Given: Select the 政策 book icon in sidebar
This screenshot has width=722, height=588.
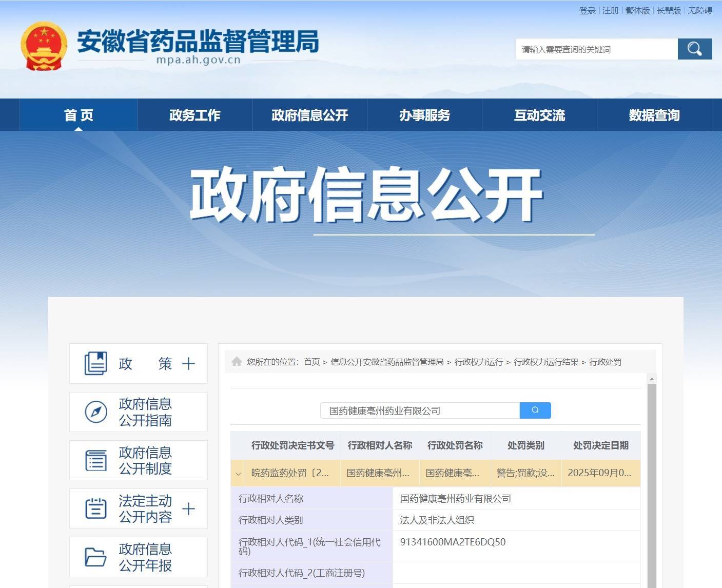Looking at the screenshot, I should pos(96,363).
